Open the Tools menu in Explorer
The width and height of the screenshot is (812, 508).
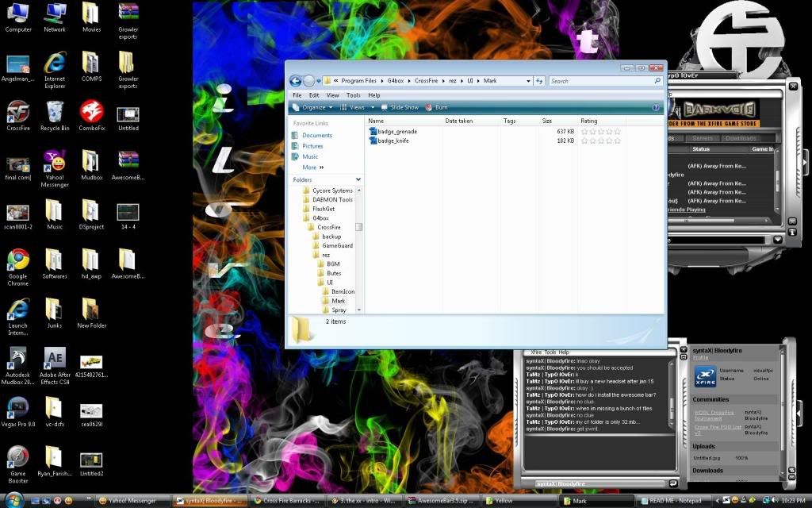[x=353, y=95]
